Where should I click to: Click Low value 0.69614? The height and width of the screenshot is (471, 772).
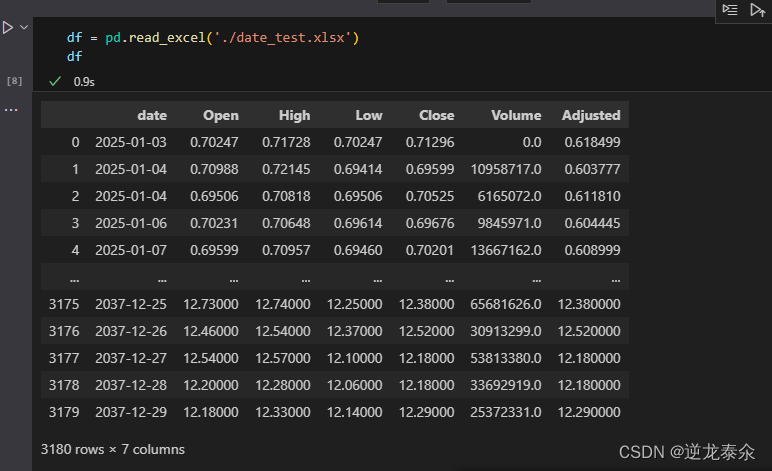[358, 223]
